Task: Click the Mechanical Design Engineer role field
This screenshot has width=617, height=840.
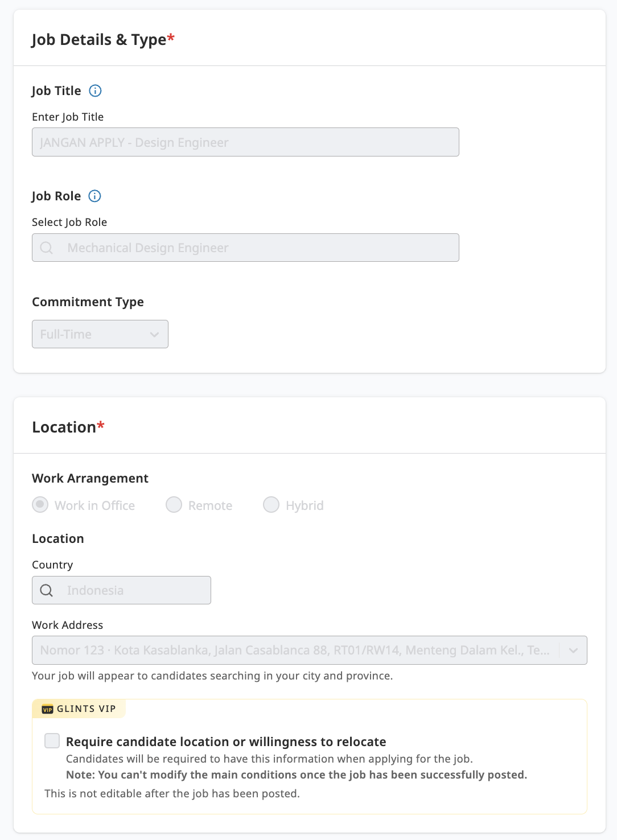Action: click(245, 248)
